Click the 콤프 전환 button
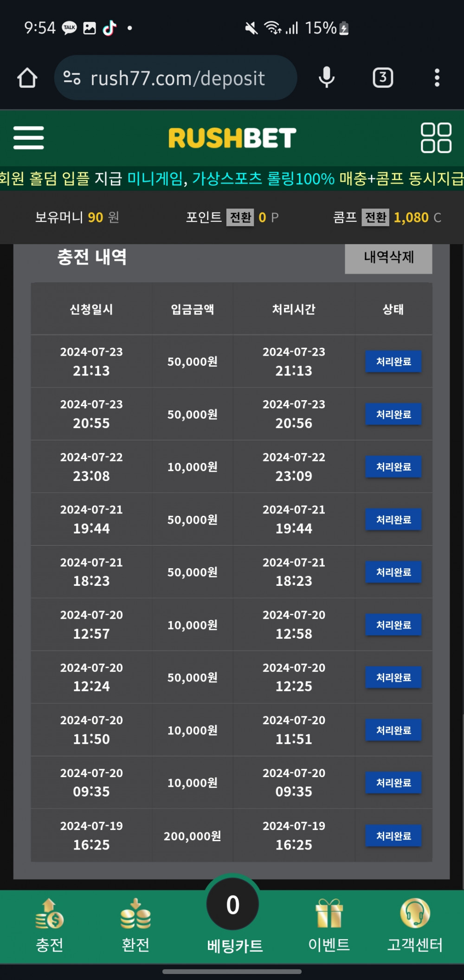Image resolution: width=464 pixels, height=980 pixels. [x=375, y=217]
